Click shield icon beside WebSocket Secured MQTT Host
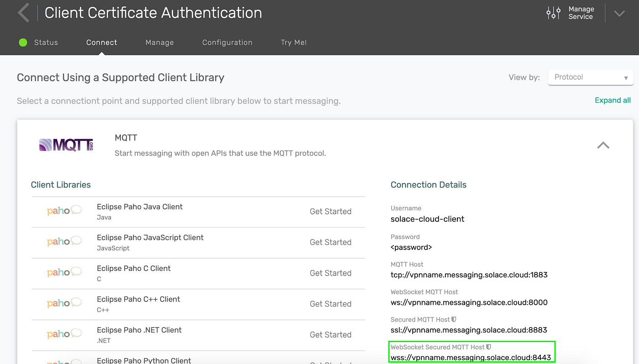639x364 pixels. 488,347
